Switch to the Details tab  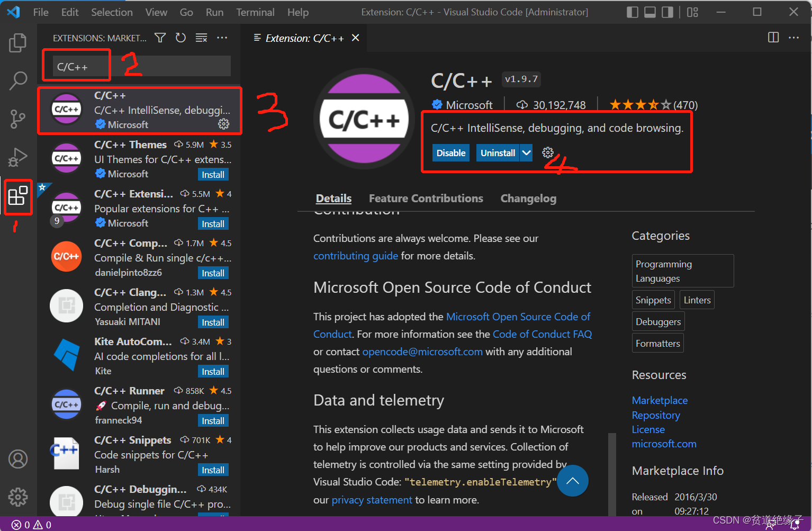pyautogui.click(x=333, y=199)
